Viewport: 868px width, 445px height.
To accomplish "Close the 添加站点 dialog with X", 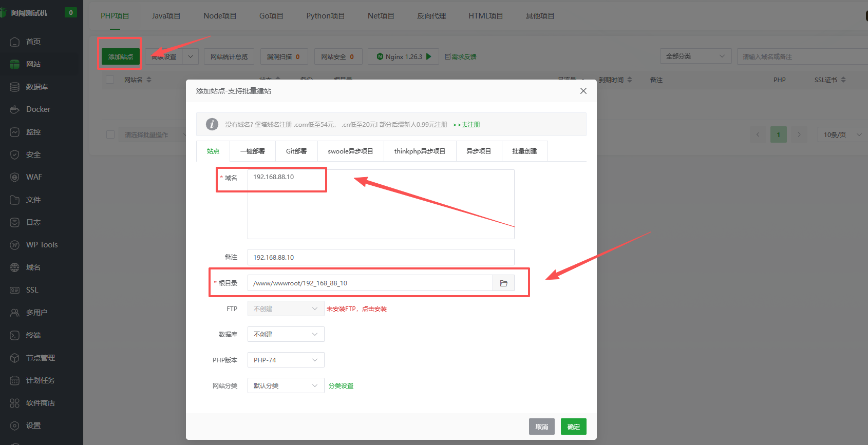I will click(583, 91).
